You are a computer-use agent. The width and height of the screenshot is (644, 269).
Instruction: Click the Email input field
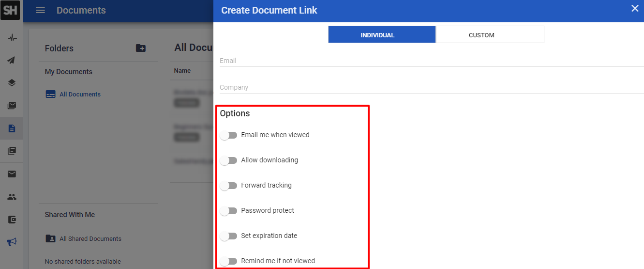point(432,61)
